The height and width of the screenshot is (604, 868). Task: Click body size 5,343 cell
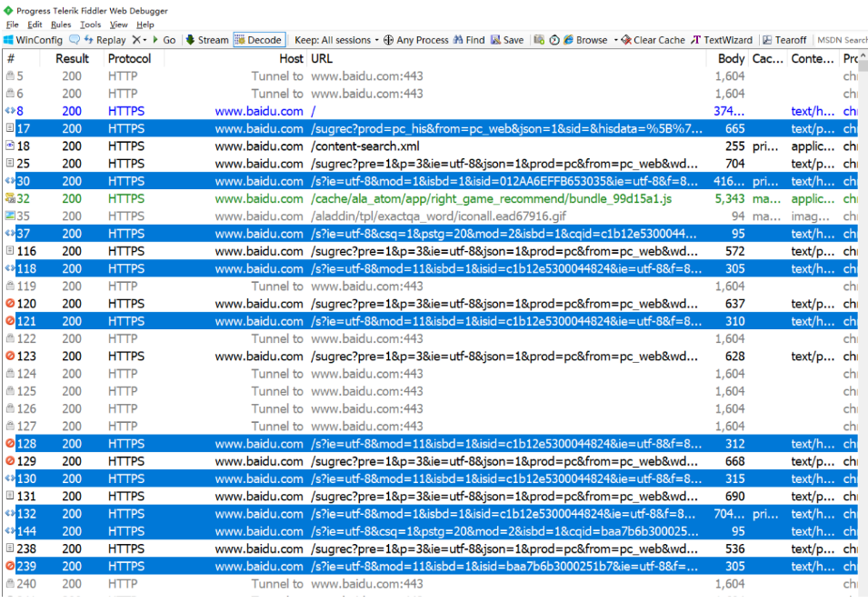point(730,198)
